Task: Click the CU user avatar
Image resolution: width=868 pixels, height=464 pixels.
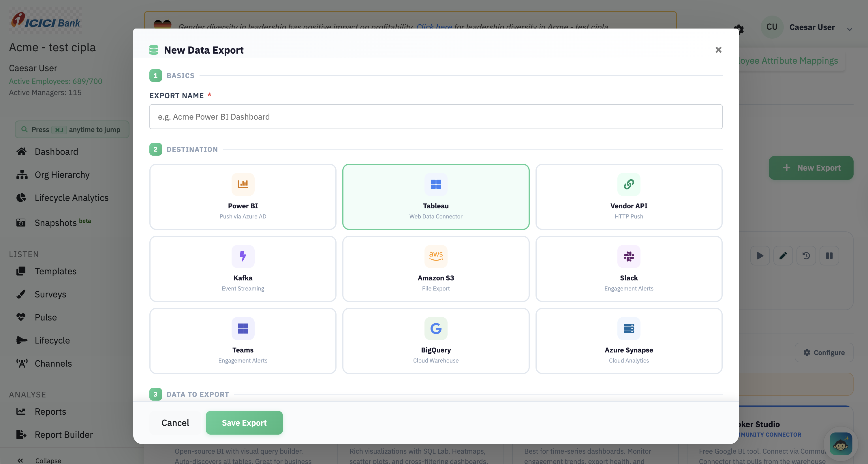Action: pyautogui.click(x=772, y=27)
